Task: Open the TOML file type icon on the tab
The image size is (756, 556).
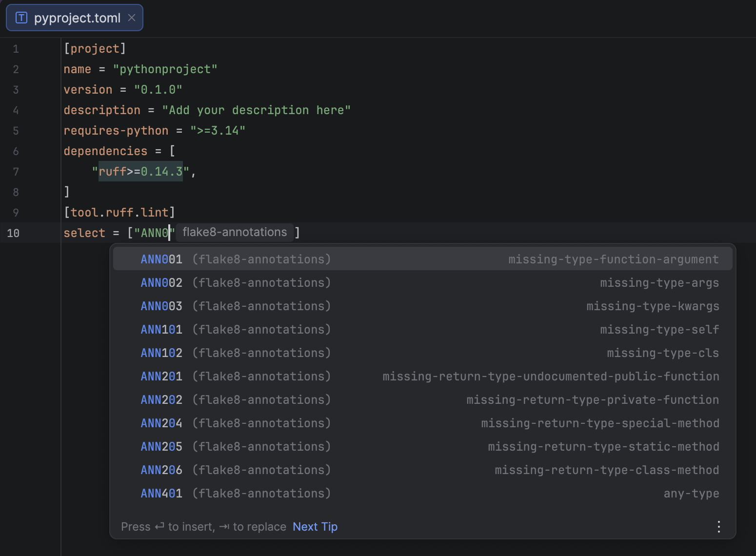Action: coord(21,18)
